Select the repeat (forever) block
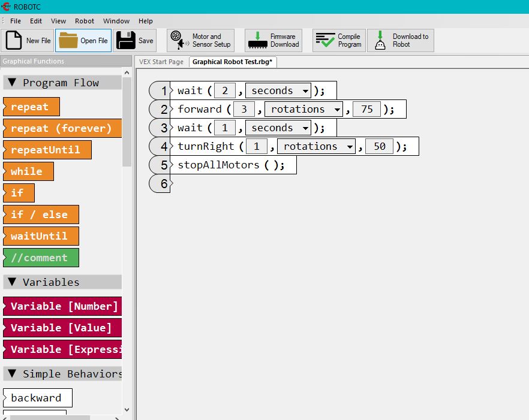This screenshot has width=529, height=420. point(61,128)
